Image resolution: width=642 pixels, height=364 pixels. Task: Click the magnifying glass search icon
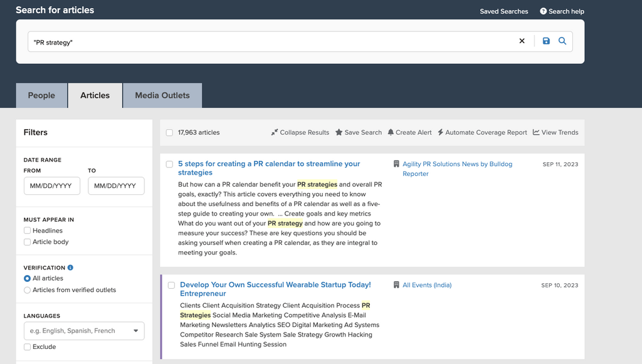562,41
